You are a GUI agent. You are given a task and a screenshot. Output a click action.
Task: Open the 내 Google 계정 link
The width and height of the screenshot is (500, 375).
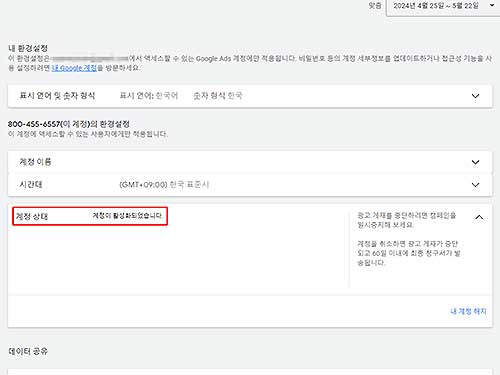74,68
